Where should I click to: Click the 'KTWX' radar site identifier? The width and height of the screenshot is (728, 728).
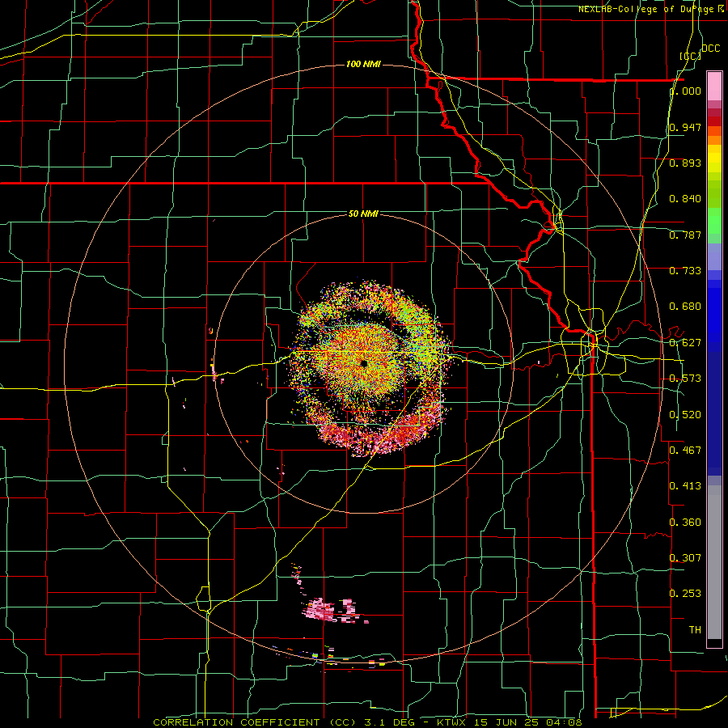coord(450,722)
